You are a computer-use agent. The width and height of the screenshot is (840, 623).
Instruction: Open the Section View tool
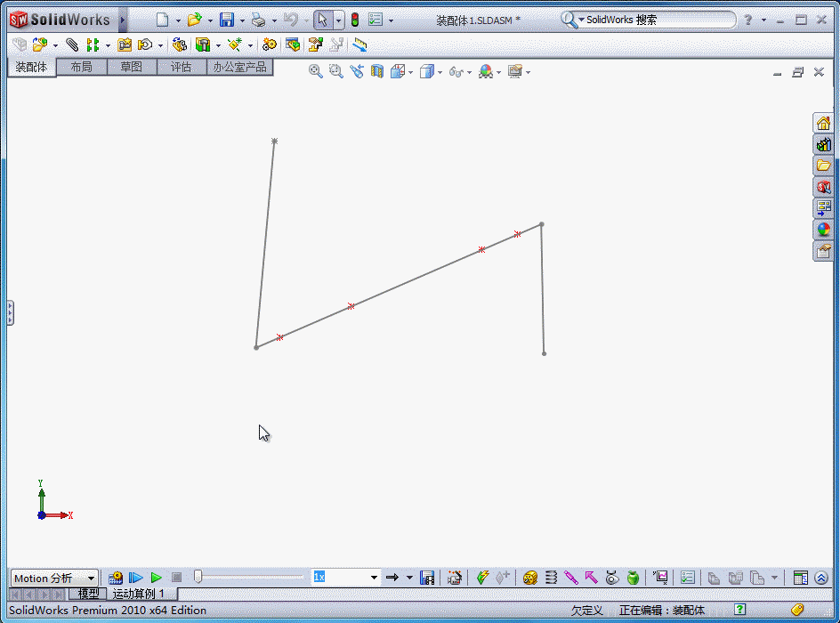[376, 71]
